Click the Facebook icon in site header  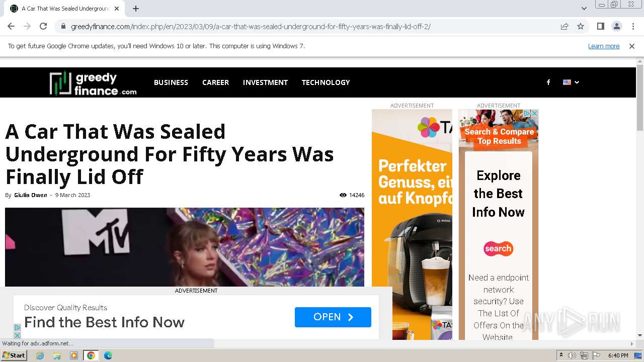click(x=548, y=82)
